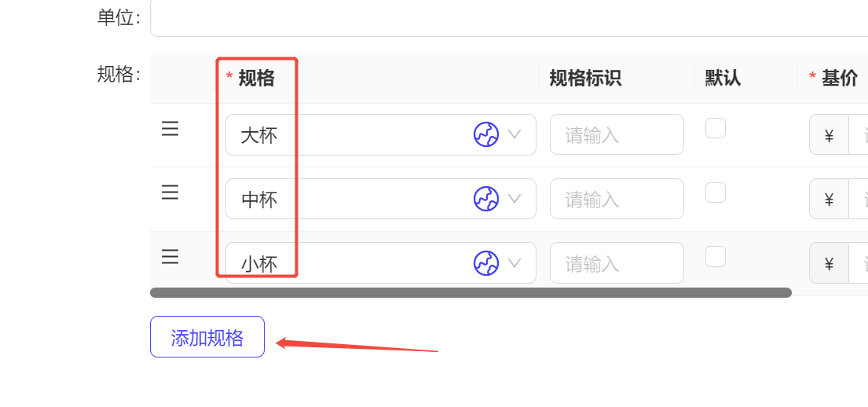This screenshot has width=868, height=407.
Task: Click the ¥ currency prefix in 小杯 row
Action: [x=829, y=263]
